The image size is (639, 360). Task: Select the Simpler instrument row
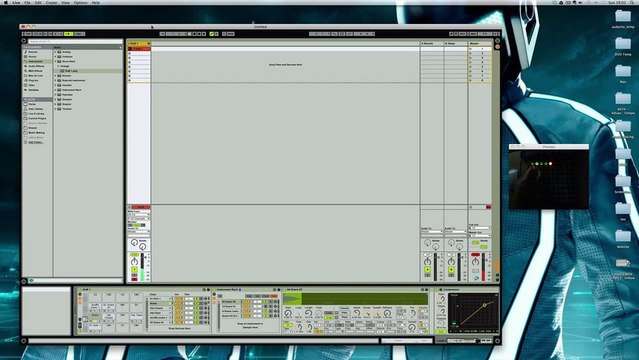pyautogui.click(x=88, y=104)
